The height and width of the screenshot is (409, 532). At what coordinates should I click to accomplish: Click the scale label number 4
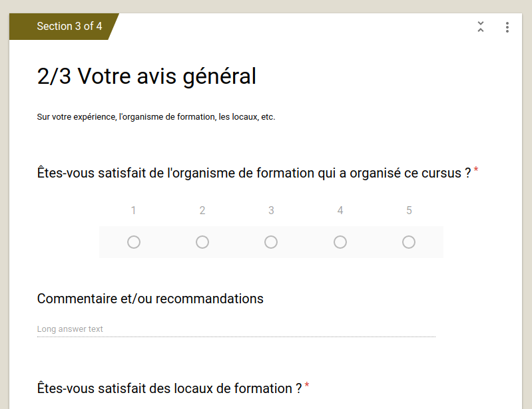[x=340, y=210]
